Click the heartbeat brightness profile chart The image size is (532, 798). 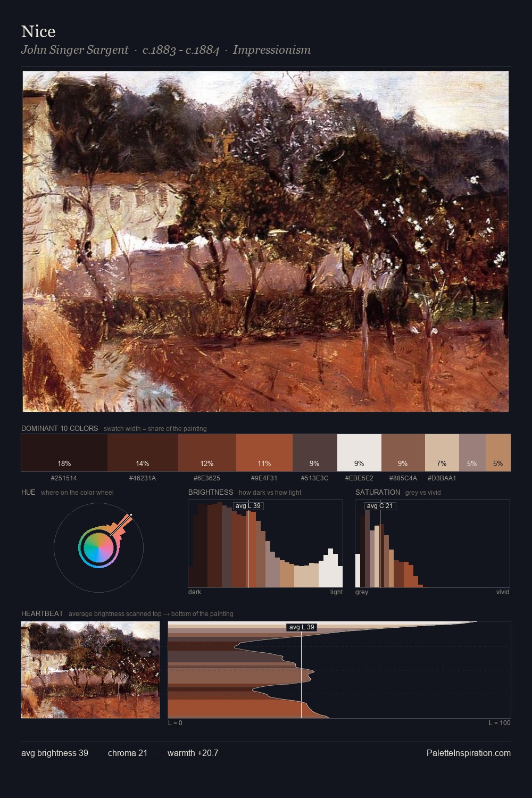point(339,670)
